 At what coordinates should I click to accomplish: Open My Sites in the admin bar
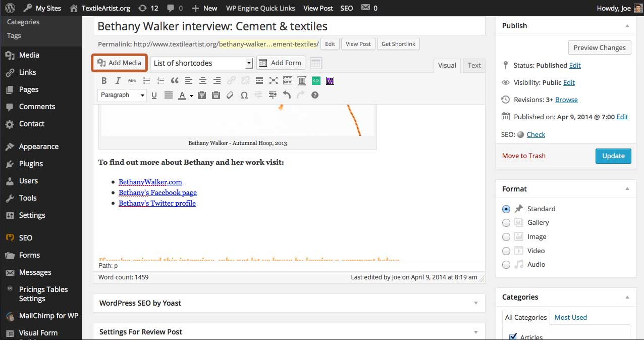coord(42,8)
